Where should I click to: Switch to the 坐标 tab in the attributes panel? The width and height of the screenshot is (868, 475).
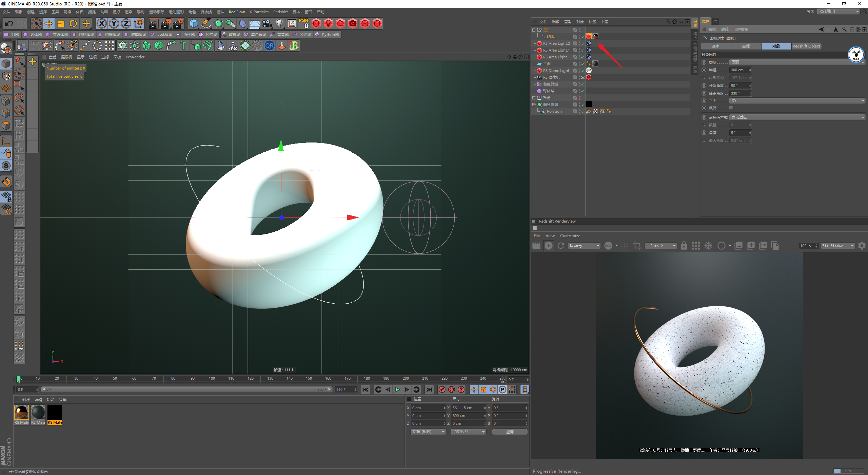coord(746,46)
